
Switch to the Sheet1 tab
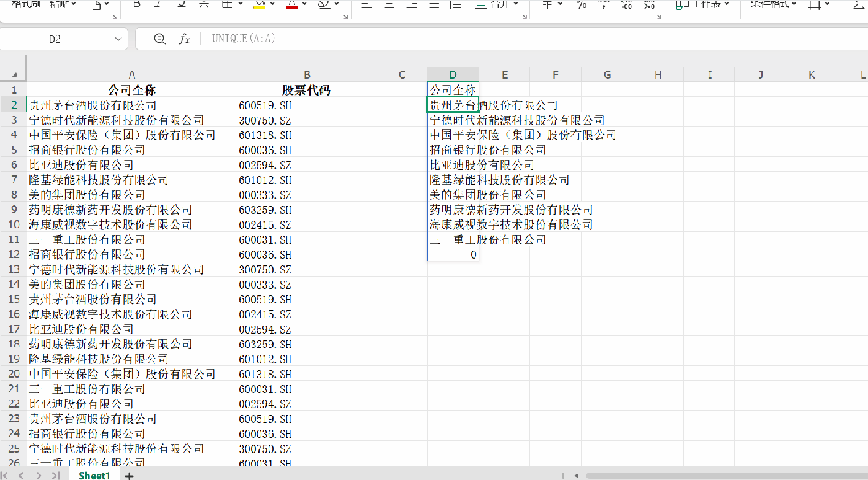[x=94, y=475]
